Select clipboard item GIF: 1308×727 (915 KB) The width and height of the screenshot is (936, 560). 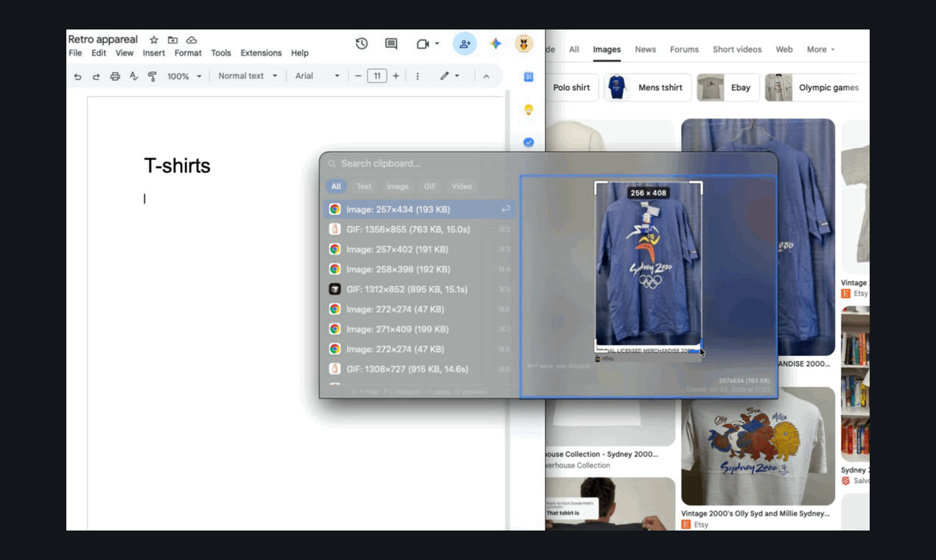tap(419, 369)
